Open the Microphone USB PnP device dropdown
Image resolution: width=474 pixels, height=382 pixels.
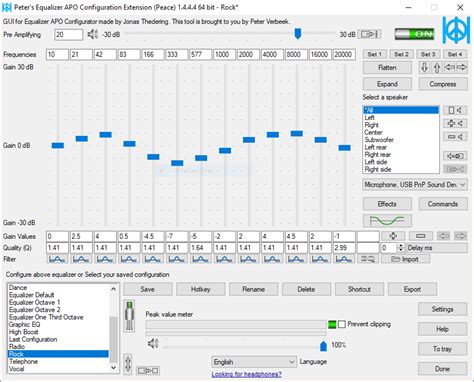tap(415, 185)
